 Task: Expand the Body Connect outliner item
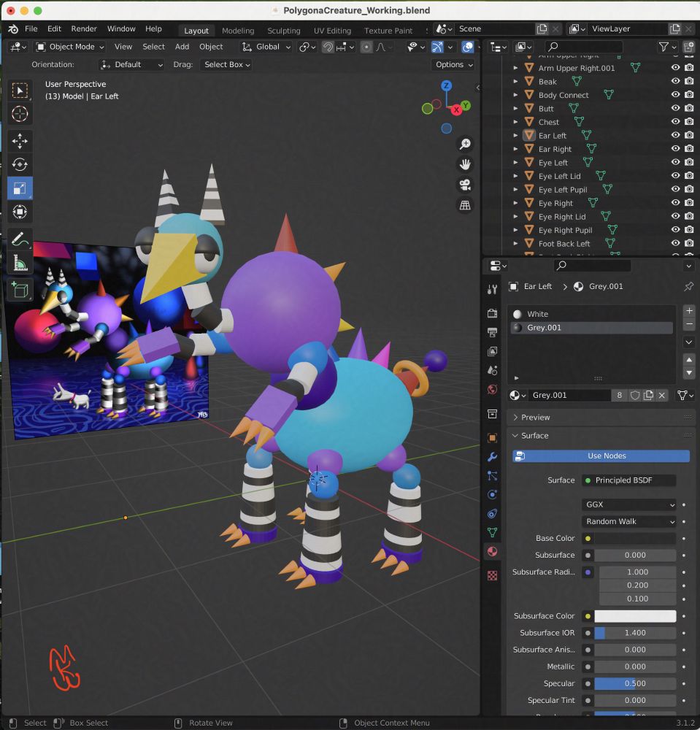[515, 95]
